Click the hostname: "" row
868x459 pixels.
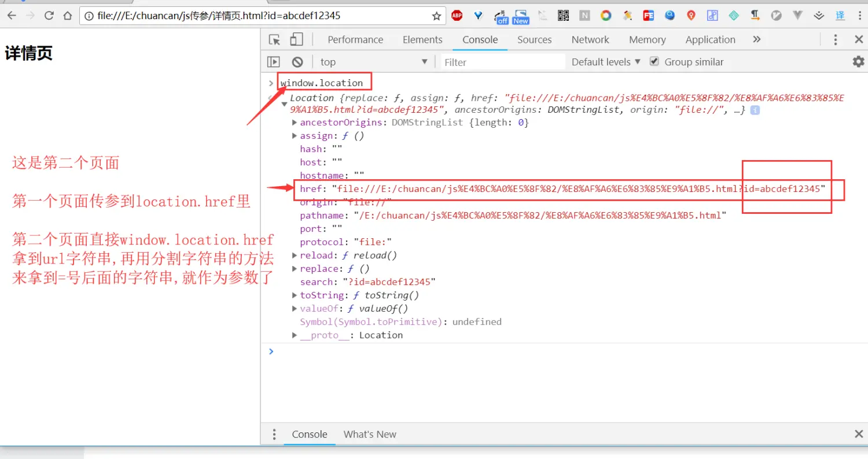pyautogui.click(x=332, y=175)
